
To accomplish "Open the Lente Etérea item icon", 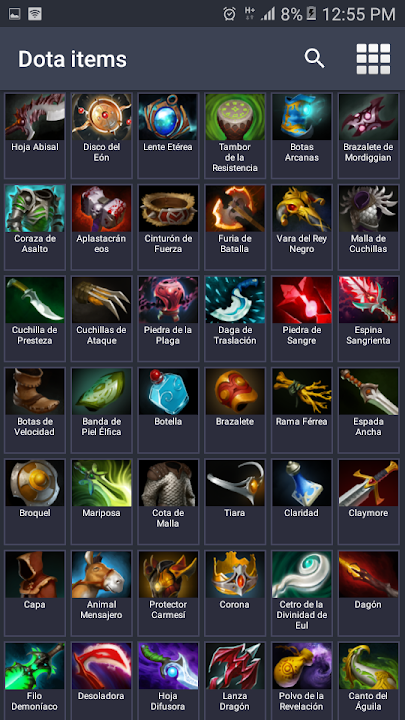I will tap(168, 117).
